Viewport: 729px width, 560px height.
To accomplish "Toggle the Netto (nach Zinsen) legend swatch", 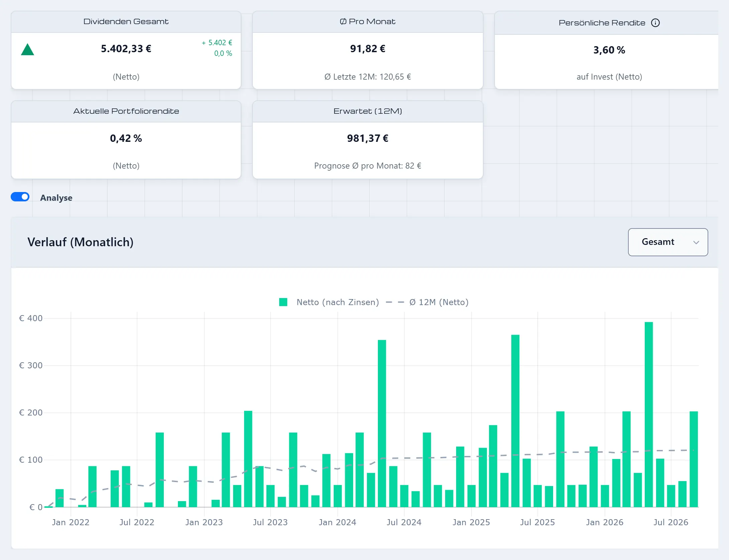I will click(x=283, y=302).
